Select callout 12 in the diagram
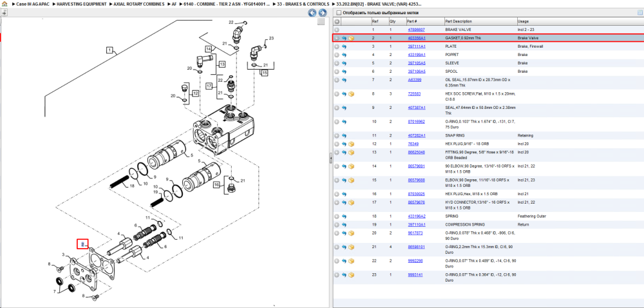This screenshot has height=308, width=644. tap(194, 93)
